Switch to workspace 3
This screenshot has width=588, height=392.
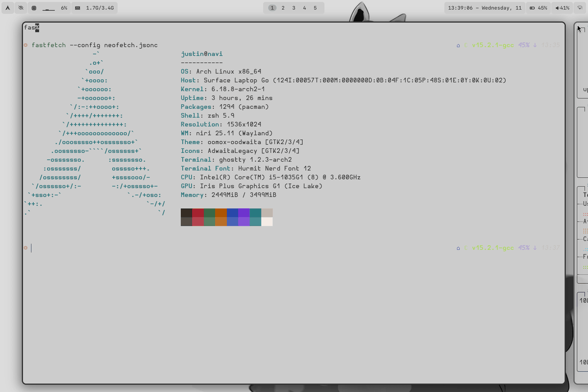[294, 8]
